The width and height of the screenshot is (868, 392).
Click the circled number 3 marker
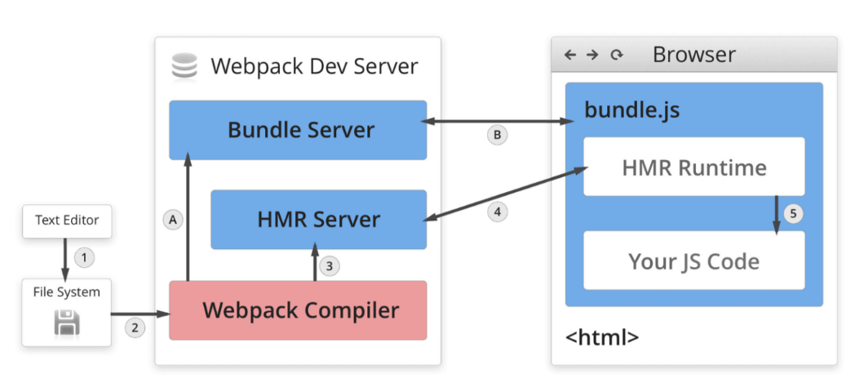[329, 266]
